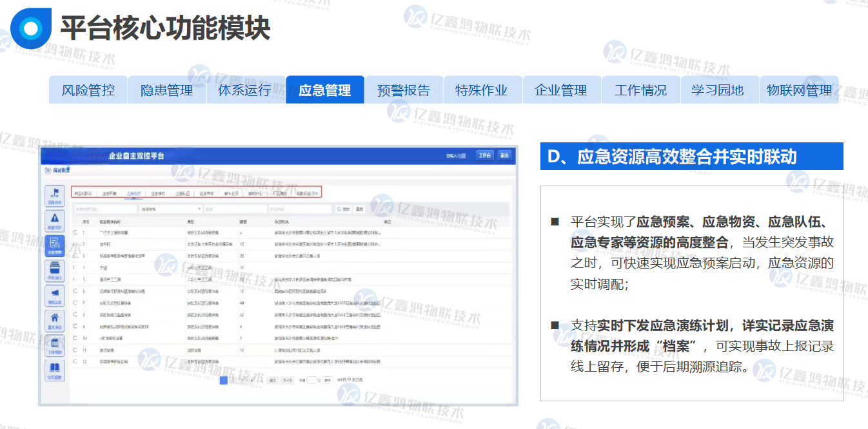Click the page-number jump input box
The height and width of the screenshot is (429, 868).
(311, 380)
